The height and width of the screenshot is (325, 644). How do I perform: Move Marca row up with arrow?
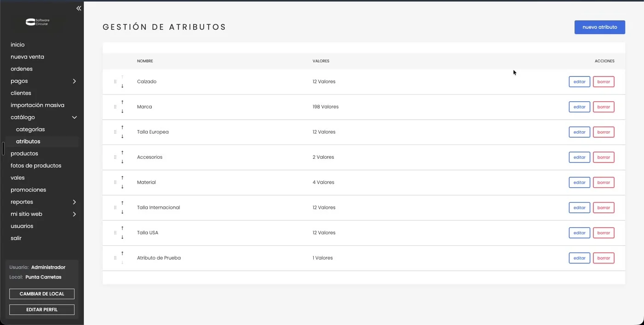pyautogui.click(x=122, y=102)
